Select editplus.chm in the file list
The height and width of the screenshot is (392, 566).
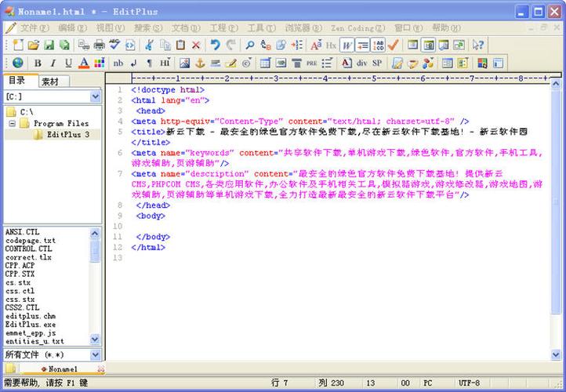[29, 315]
